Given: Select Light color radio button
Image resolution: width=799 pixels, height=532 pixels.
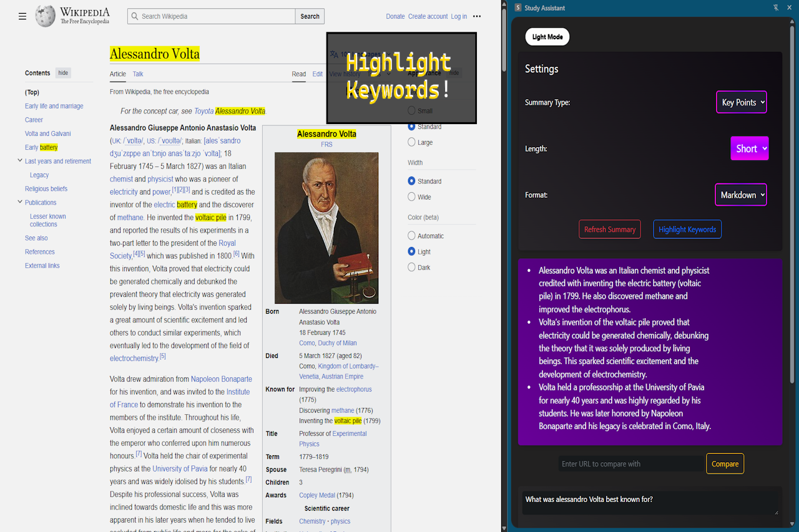Looking at the screenshot, I should [411, 251].
